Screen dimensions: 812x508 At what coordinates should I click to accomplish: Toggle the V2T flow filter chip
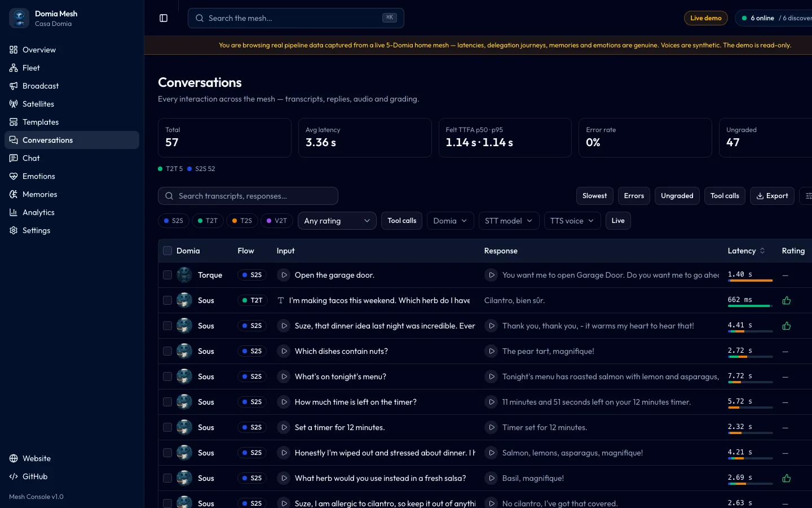click(x=277, y=221)
